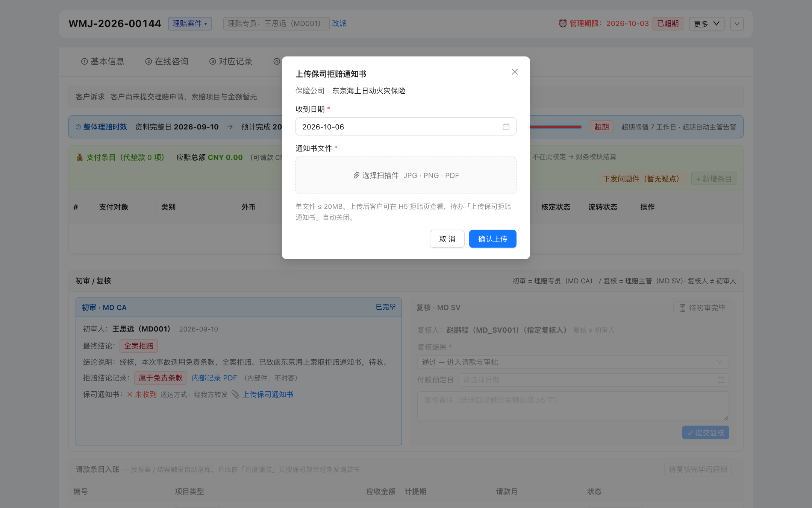Click the 理赔专员 王思远 field
Image resolution: width=812 pixels, height=508 pixels.
[276, 24]
